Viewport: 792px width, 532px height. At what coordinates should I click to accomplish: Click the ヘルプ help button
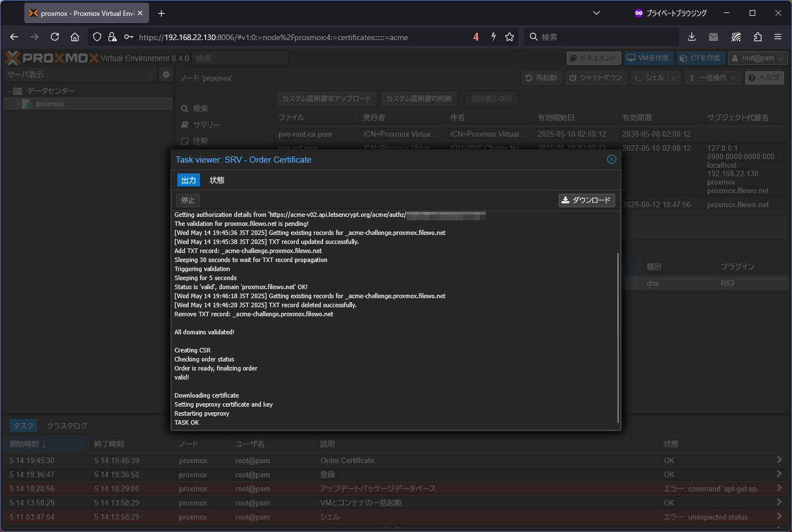point(764,78)
